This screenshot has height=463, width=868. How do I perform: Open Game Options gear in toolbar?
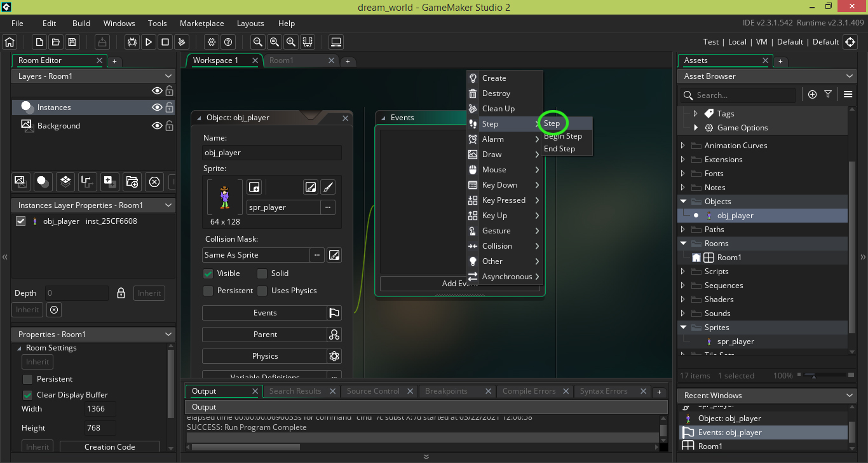212,42
